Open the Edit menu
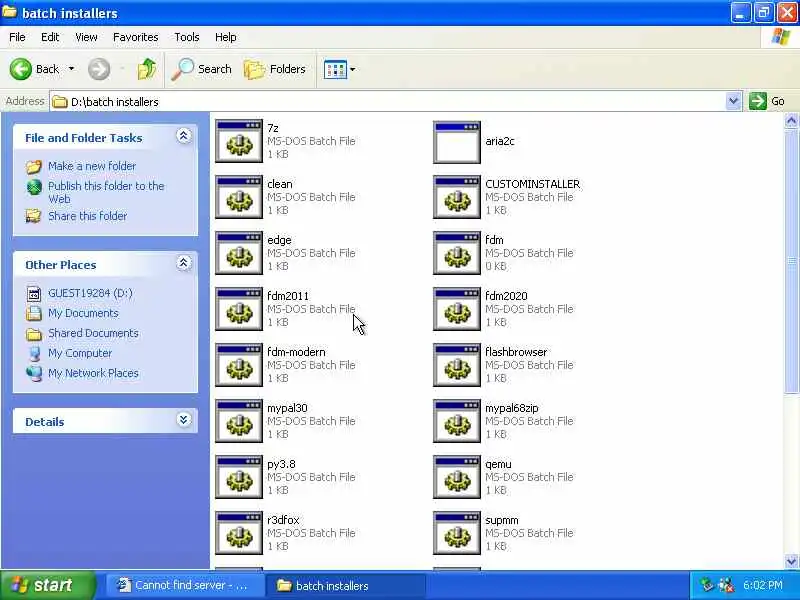The image size is (800, 600). pyautogui.click(x=50, y=37)
